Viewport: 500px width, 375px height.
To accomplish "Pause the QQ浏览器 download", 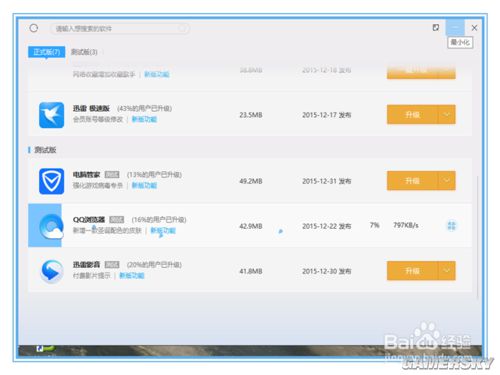I will tap(451, 226).
